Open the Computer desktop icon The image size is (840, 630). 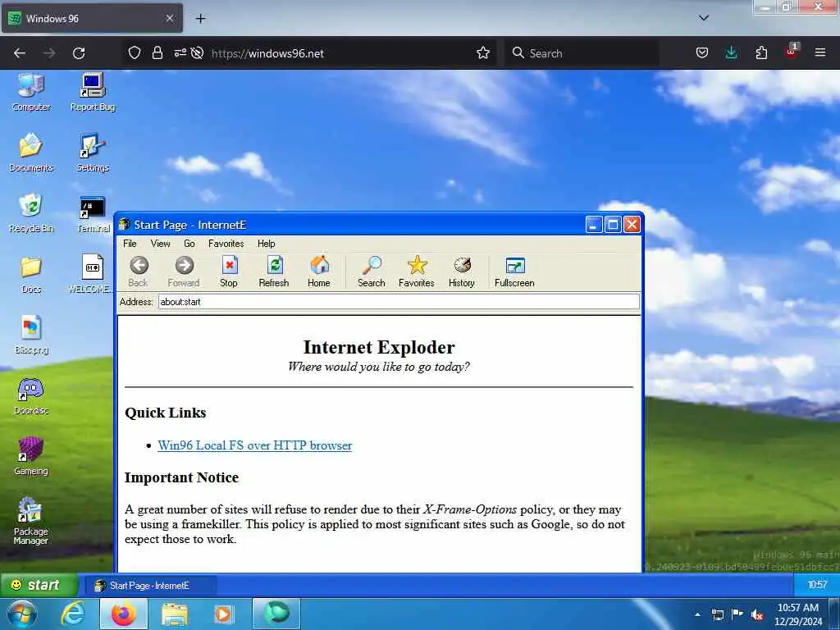31,92
